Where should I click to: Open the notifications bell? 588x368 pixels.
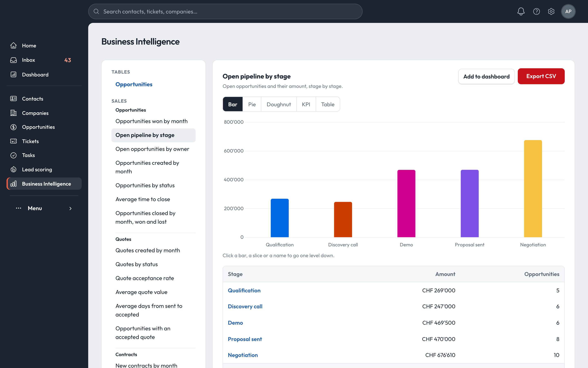coord(521,11)
